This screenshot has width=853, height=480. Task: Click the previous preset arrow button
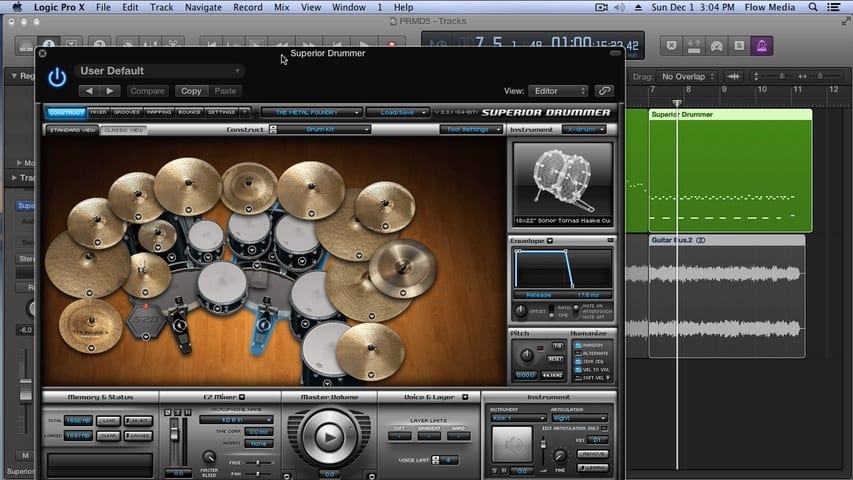(88, 91)
